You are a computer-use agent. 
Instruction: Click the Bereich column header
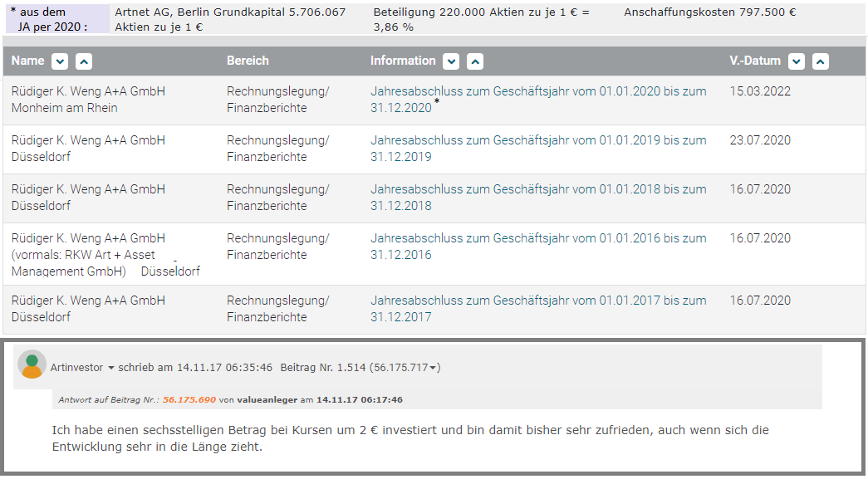click(x=248, y=61)
